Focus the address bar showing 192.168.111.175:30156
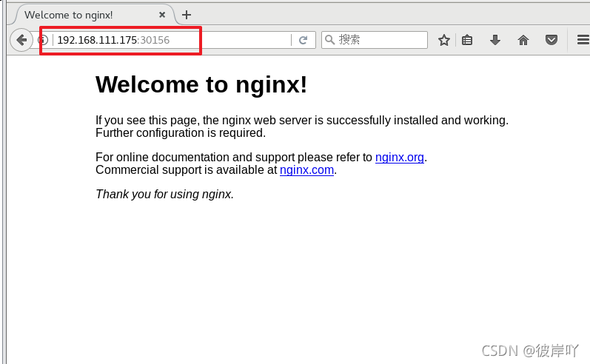The height and width of the screenshot is (364, 590). 173,40
